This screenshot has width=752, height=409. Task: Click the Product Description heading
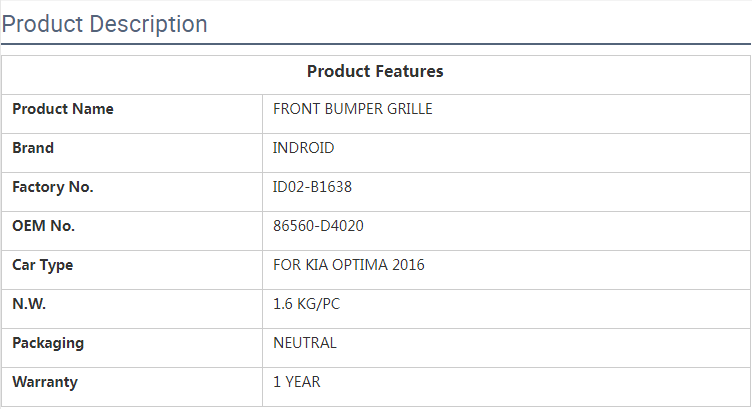(105, 24)
